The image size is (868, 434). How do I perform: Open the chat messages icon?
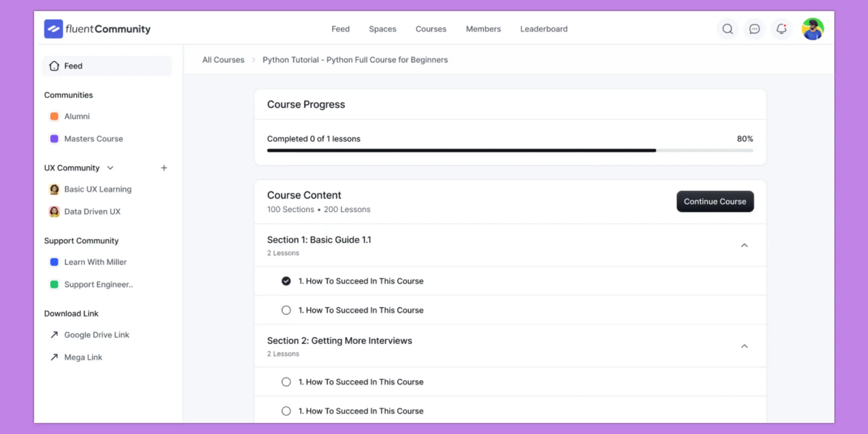[x=754, y=29]
